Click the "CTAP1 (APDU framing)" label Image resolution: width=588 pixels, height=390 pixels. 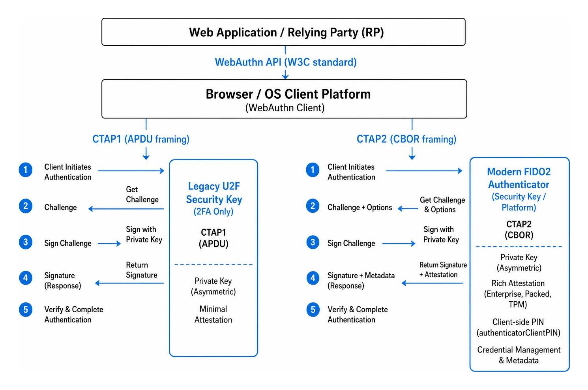tap(141, 139)
